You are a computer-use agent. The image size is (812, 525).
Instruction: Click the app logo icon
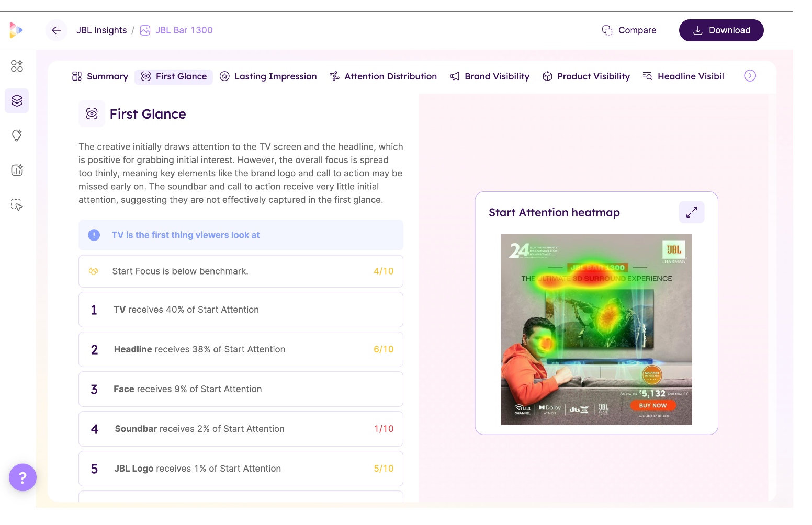pos(16,30)
